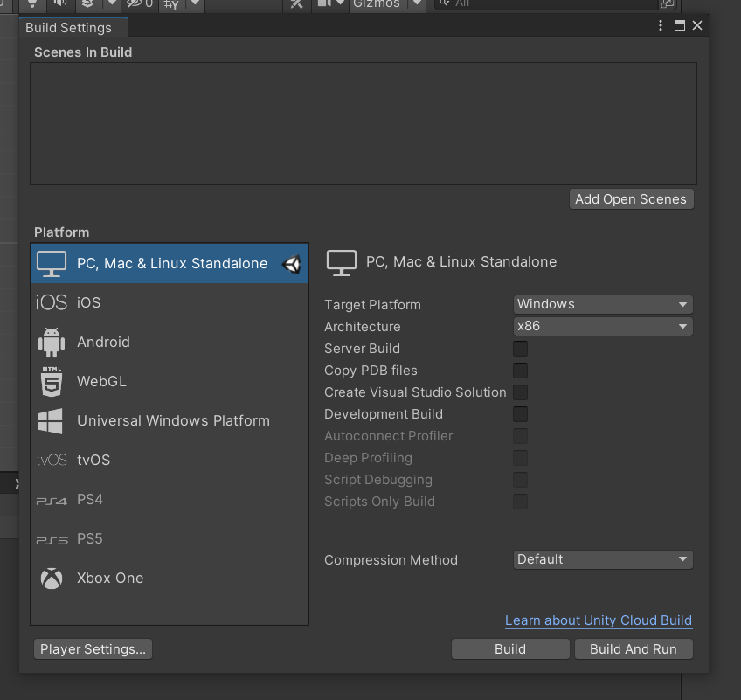
Task: Pick the Xbox One logo icon
Action: pyautogui.click(x=52, y=579)
